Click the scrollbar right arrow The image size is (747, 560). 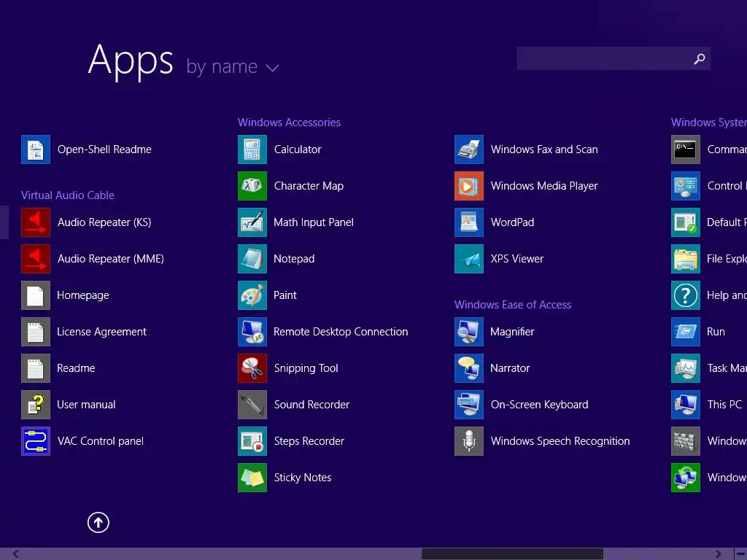coord(718,554)
